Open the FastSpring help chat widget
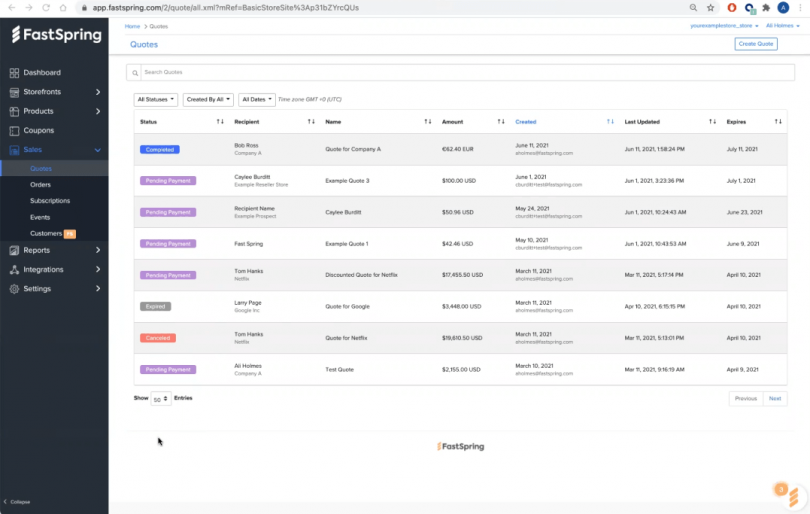Viewport: 810px width, 514px height. click(x=793, y=496)
